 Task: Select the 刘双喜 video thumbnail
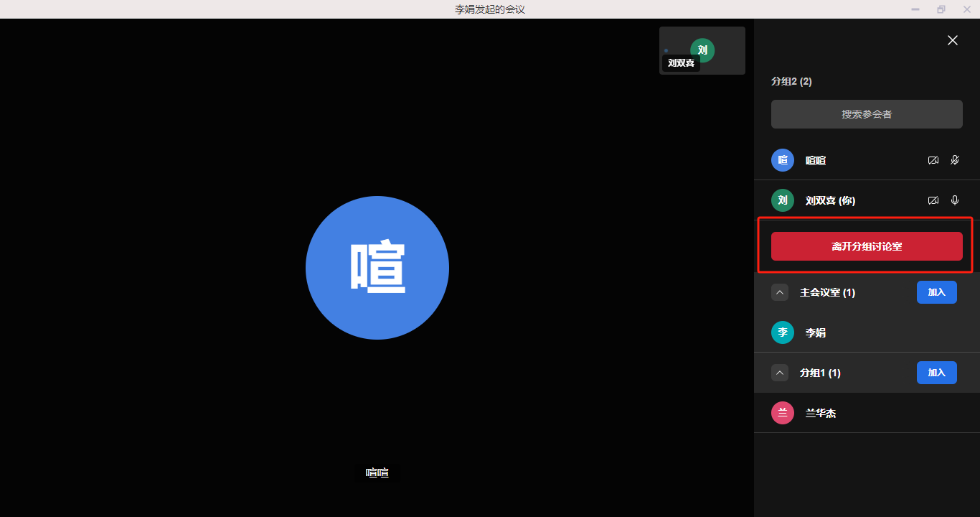[x=702, y=50]
